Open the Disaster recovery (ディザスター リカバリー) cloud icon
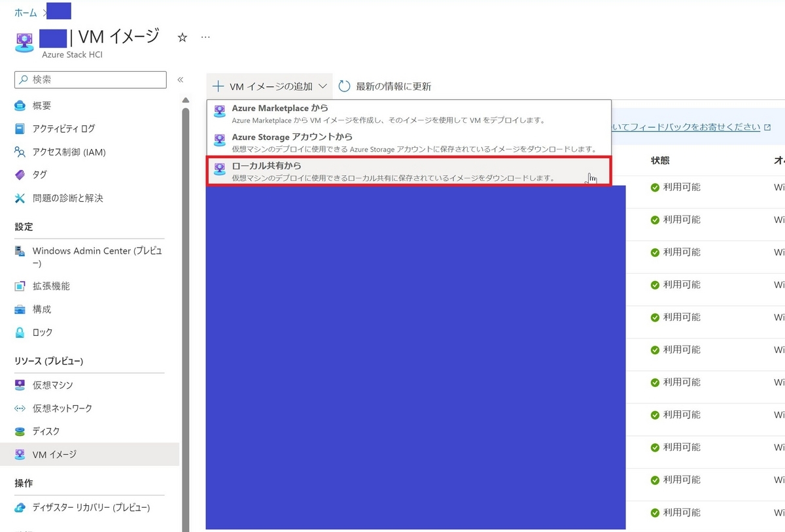Viewport: 785px width, 532px height. [20, 508]
